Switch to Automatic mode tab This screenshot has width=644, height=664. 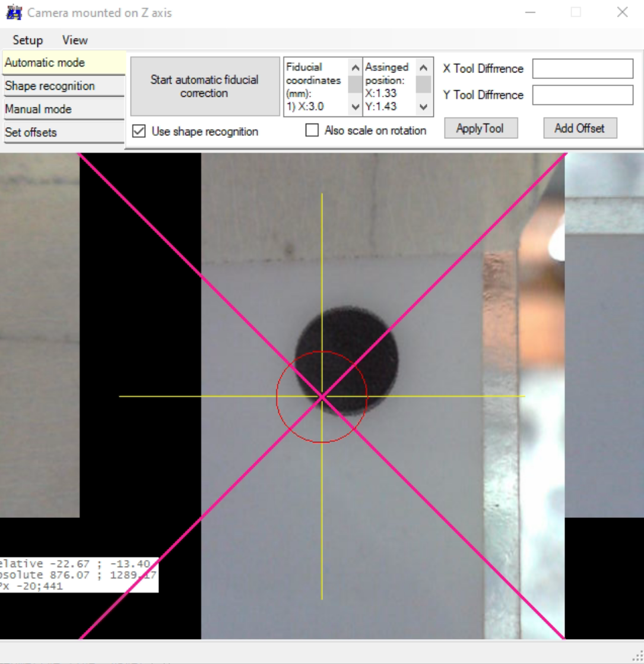(x=63, y=62)
